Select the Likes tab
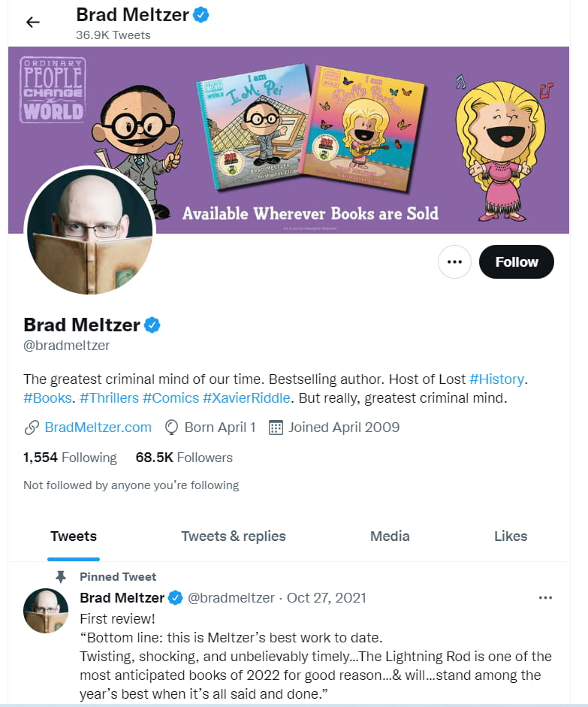Viewport: 588px width, 707px height. [x=511, y=536]
